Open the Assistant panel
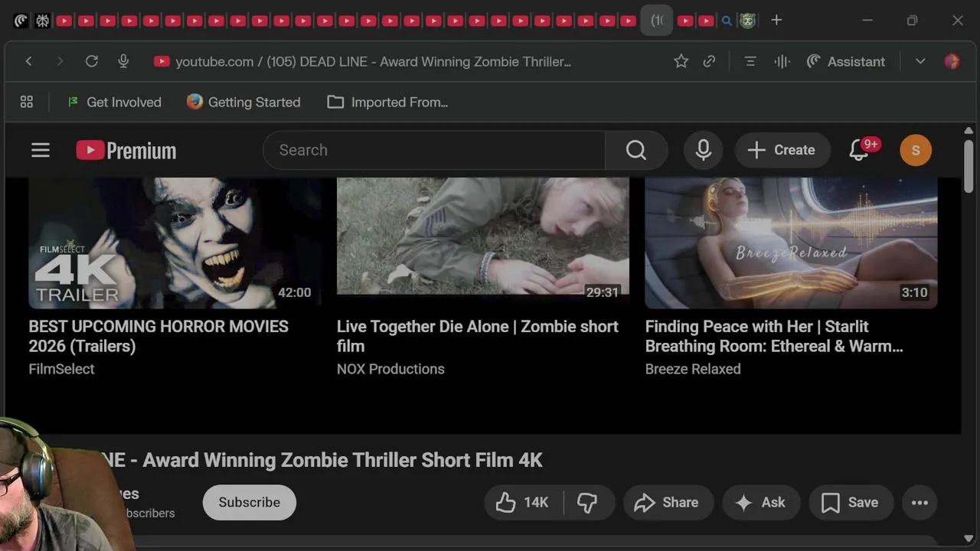Viewport: 980px width, 551px height. tap(846, 61)
